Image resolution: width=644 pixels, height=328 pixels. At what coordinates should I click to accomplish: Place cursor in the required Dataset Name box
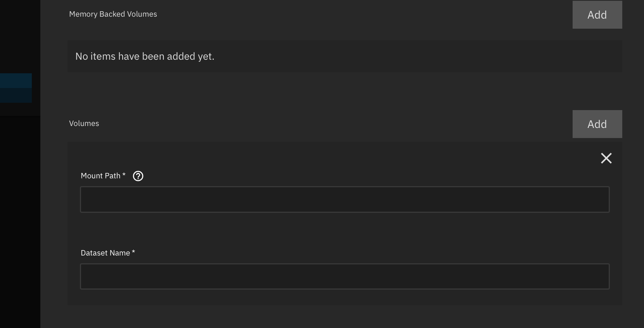[345, 276]
